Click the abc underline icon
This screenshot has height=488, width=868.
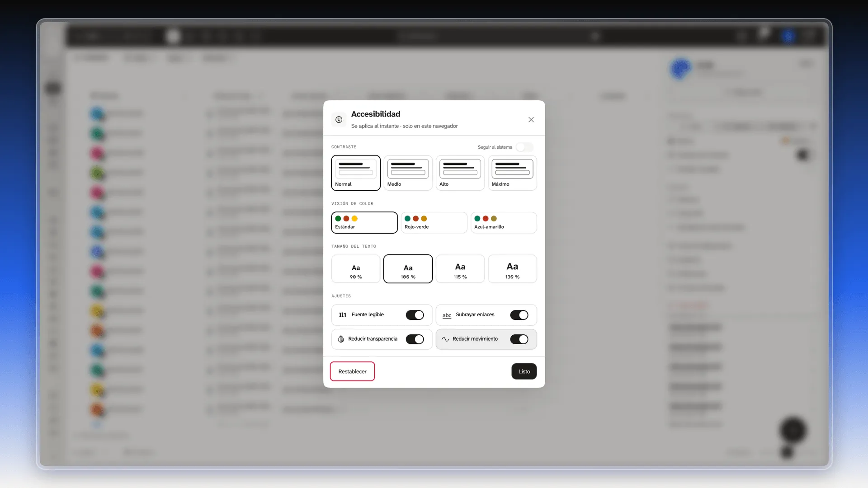point(447,315)
